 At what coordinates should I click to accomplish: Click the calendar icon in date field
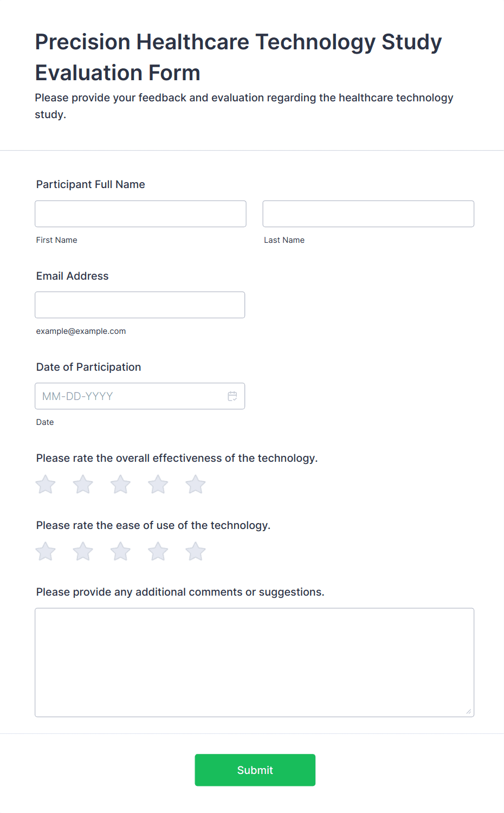click(x=232, y=396)
